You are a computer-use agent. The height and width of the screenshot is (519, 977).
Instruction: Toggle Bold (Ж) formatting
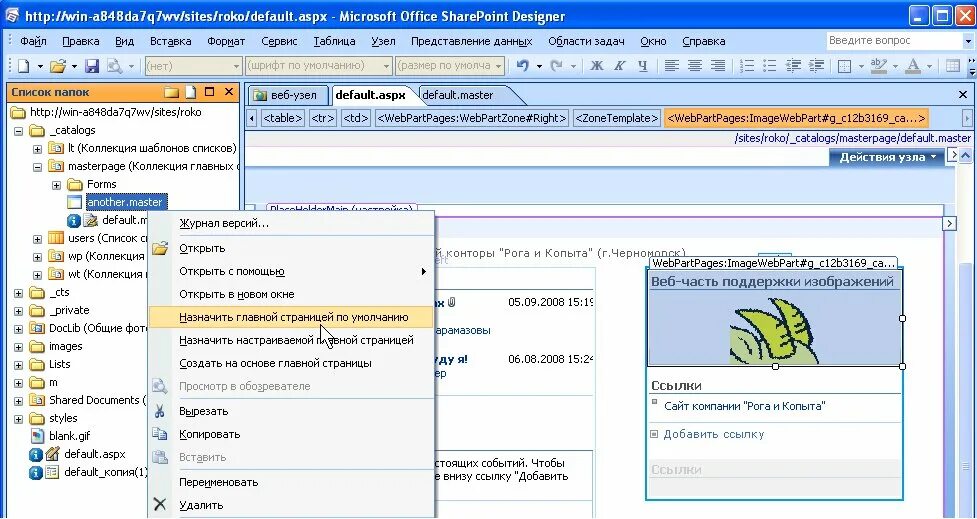tap(597, 65)
